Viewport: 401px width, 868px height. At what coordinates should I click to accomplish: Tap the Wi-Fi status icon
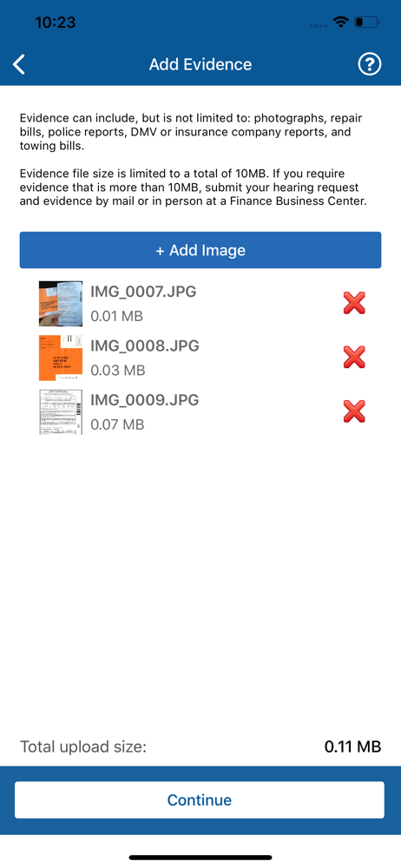pos(339,23)
